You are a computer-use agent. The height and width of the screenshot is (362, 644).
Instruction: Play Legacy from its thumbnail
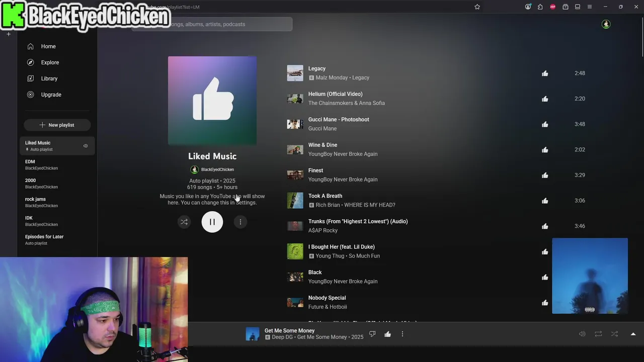coord(295,73)
